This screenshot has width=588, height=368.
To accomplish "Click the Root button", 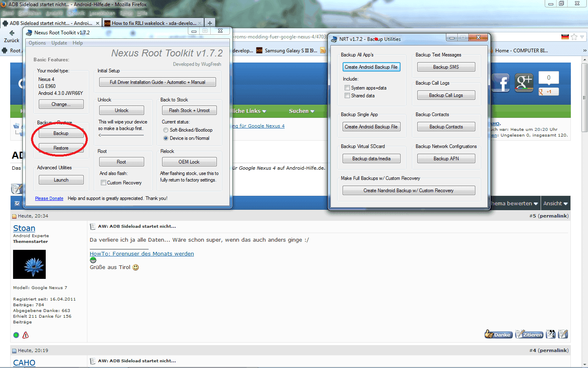I will pos(122,162).
